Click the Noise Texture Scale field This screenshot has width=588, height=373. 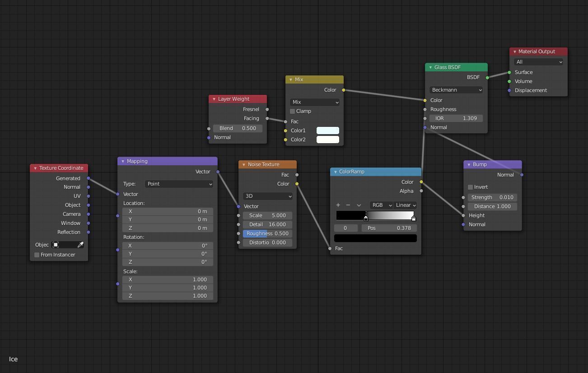[x=268, y=215]
